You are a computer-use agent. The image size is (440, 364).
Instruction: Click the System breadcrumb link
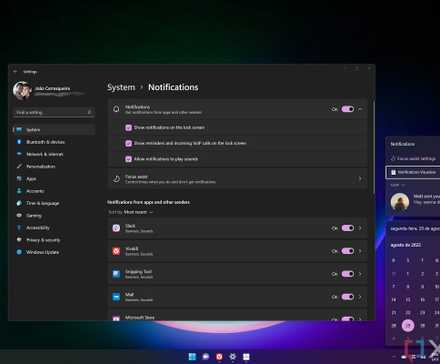[x=121, y=87]
